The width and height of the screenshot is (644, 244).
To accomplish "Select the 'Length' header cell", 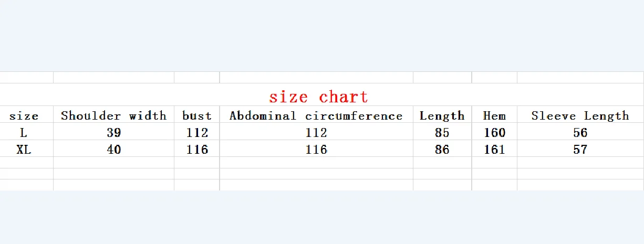I will coord(442,115).
